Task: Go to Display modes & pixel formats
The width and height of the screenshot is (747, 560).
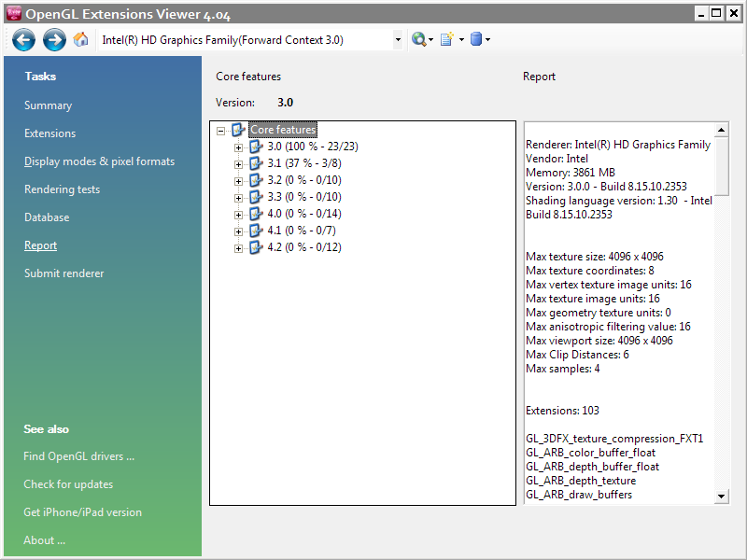Action: coord(99,161)
